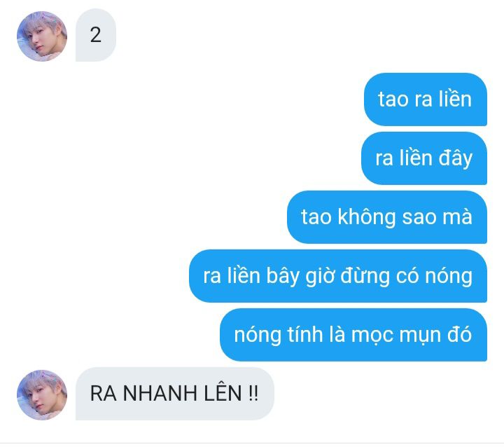This screenshot has width=504, height=447.
Task: Select the received "2" message bubble
Action: [96, 35]
